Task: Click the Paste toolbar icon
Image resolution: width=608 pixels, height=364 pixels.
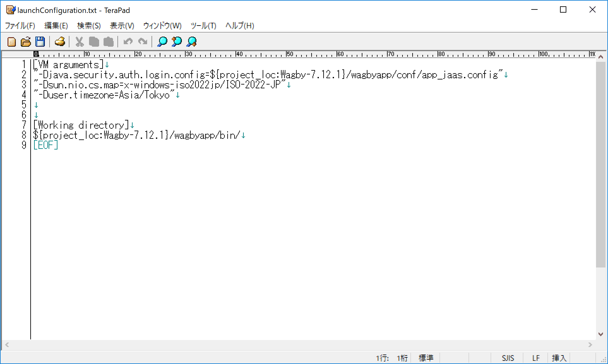Action: coord(108,42)
